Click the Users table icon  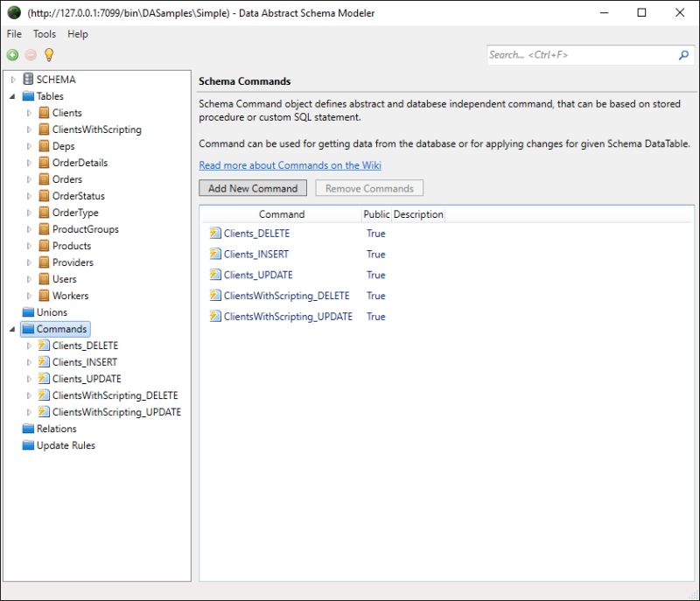coord(44,279)
